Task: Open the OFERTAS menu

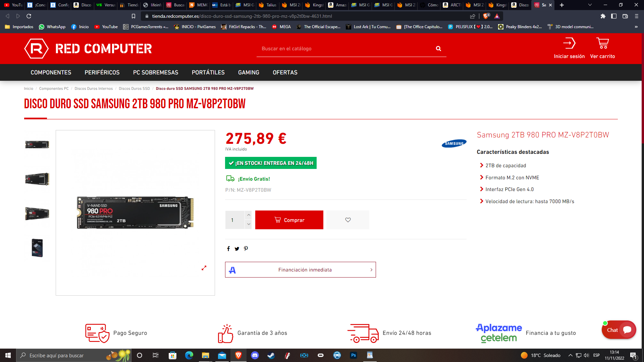Action: click(x=285, y=72)
